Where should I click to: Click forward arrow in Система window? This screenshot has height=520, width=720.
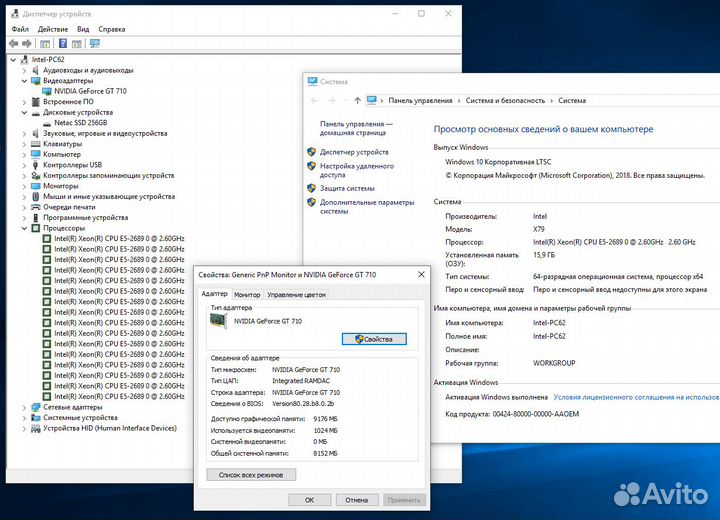(x=332, y=101)
